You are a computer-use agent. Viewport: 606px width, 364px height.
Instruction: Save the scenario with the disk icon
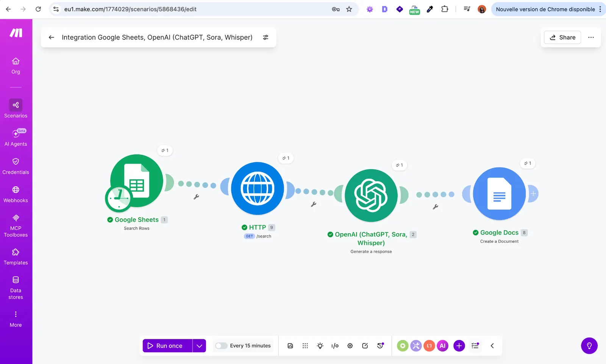[290, 346]
